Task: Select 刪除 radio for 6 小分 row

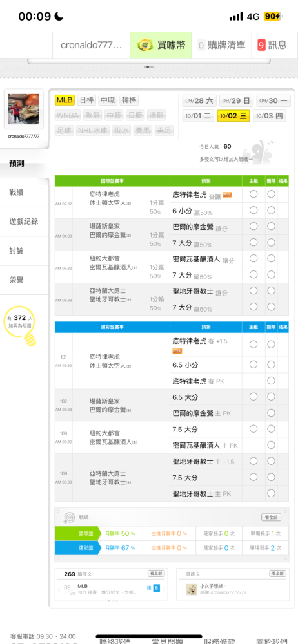Action: tap(271, 210)
